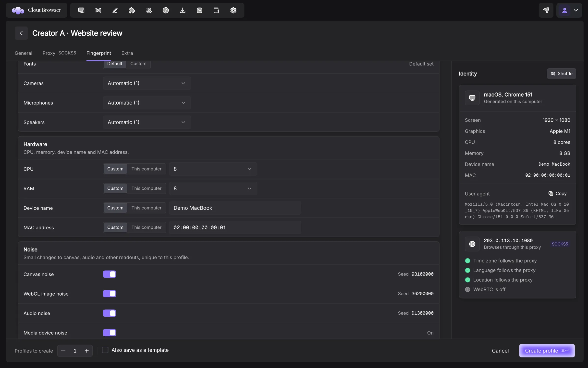Click the MAC address input field
Viewport: 588px width, 368px height.
(x=235, y=227)
